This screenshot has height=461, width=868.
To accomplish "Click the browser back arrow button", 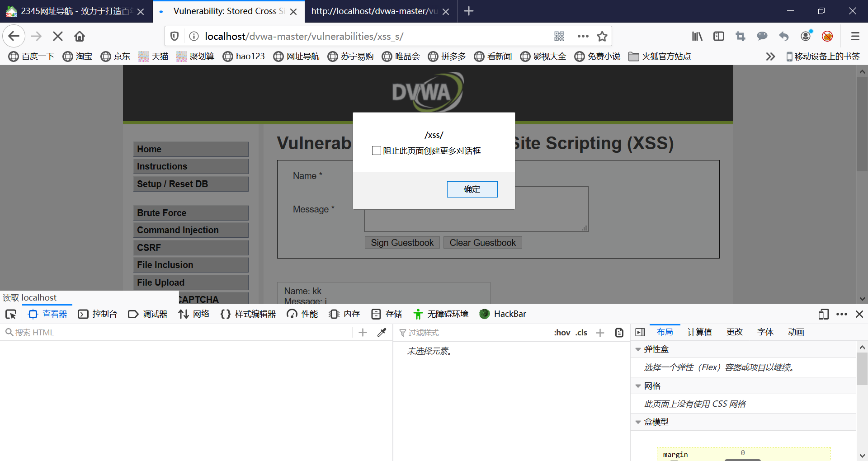I will [x=14, y=36].
